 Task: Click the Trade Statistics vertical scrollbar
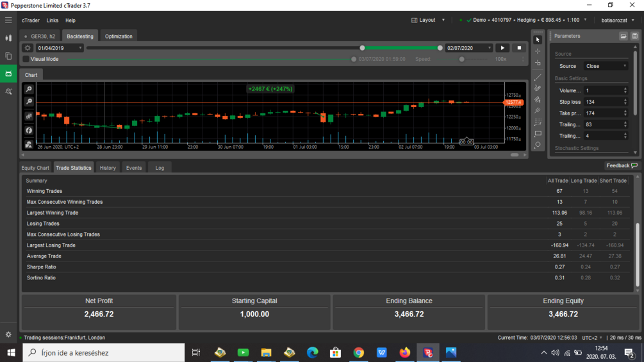point(638,254)
